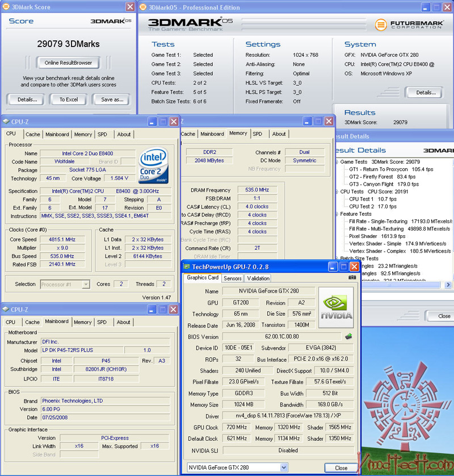Open CPU tab in CPU-Z mainboard window

[10, 322]
